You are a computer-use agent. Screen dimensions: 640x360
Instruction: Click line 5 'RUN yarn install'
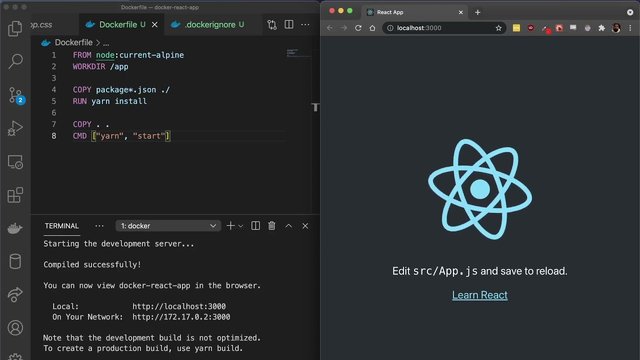point(109,101)
